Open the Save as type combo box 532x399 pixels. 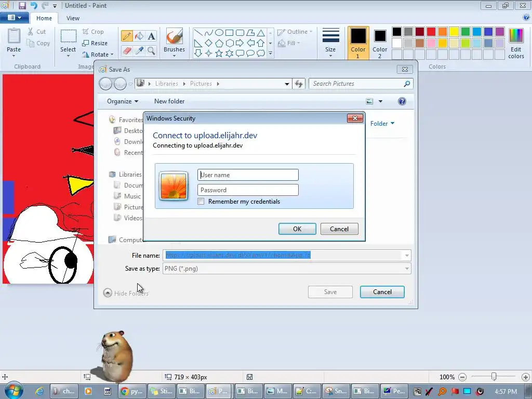(x=287, y=269)
